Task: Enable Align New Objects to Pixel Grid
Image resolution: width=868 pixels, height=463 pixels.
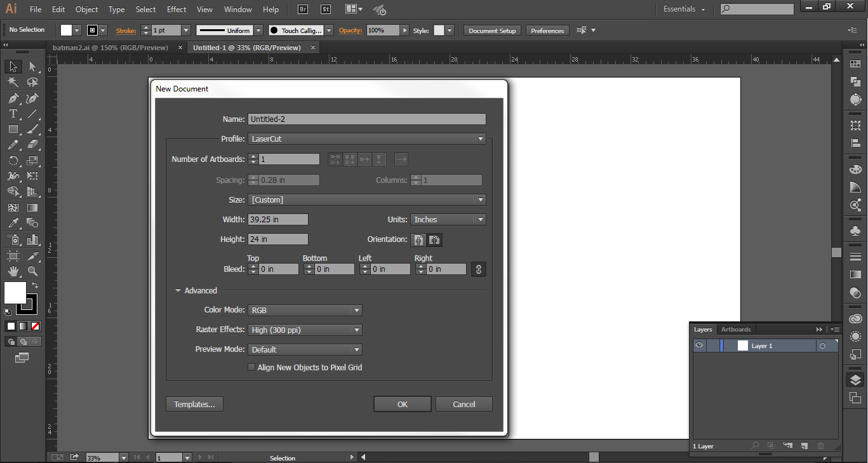Action: pyautogui.click(x=251, y=367)
